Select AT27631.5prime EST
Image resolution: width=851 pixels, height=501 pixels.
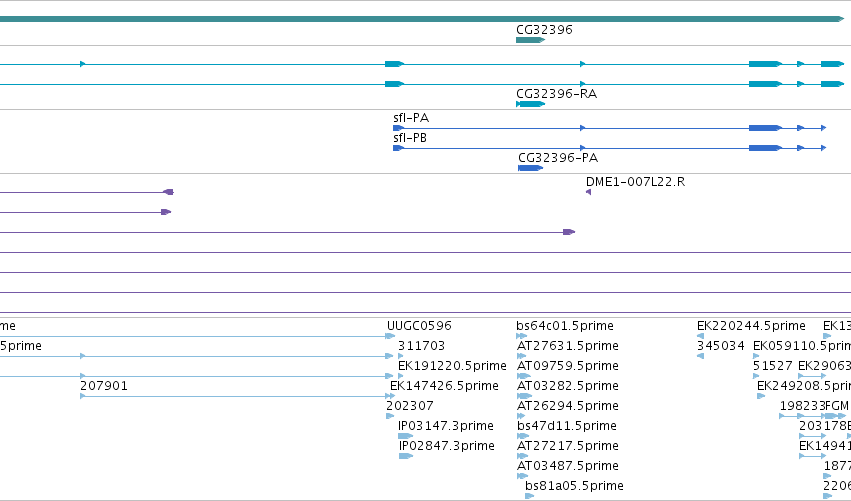click(x=568, y=346)
